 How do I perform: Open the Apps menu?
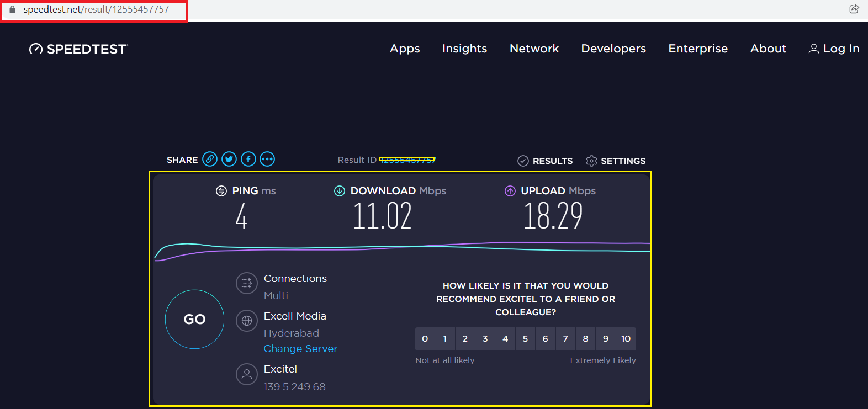point(405,49)
